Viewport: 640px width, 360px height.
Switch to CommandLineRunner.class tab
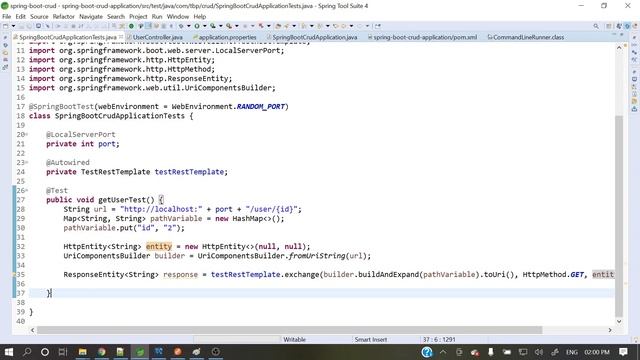pyautogui.click(x=529, y=37)
